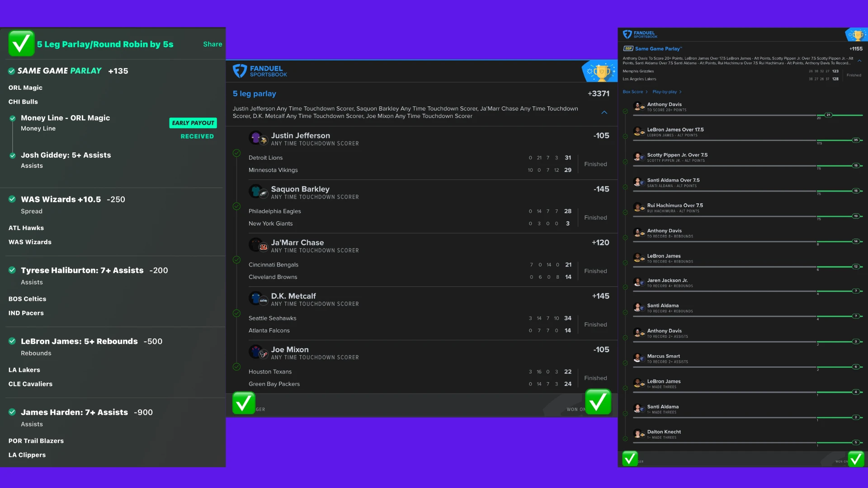Screen dimensions: 868x488
Task: Click Anthony Davis 20+ points progress marker 21
Action: (828, 115)
